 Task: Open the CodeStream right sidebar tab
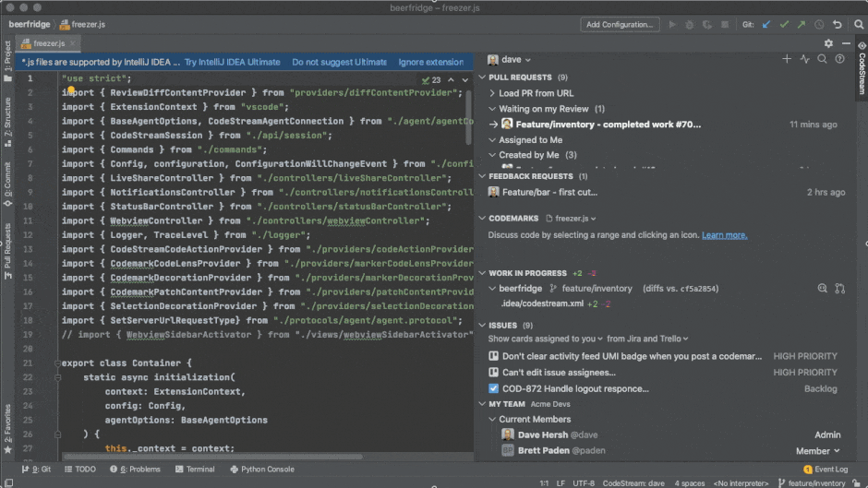click(x=862, y=68)
